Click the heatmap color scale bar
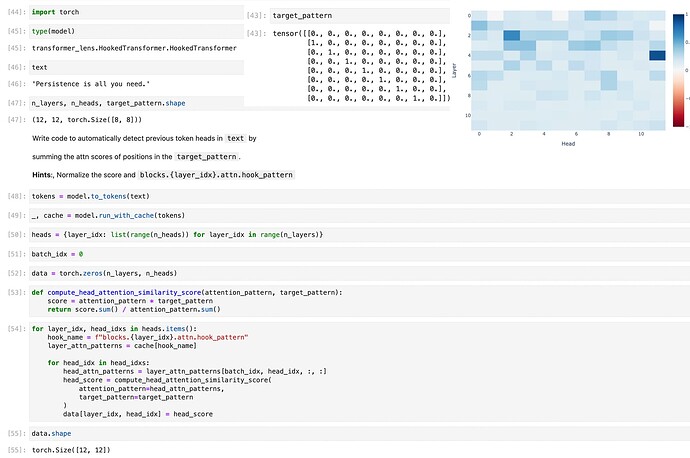The image size is (690, 458). [680, 70]
